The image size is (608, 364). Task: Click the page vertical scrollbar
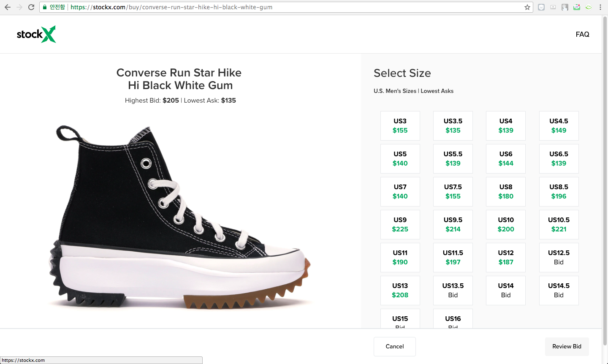(x=605, y=182)
